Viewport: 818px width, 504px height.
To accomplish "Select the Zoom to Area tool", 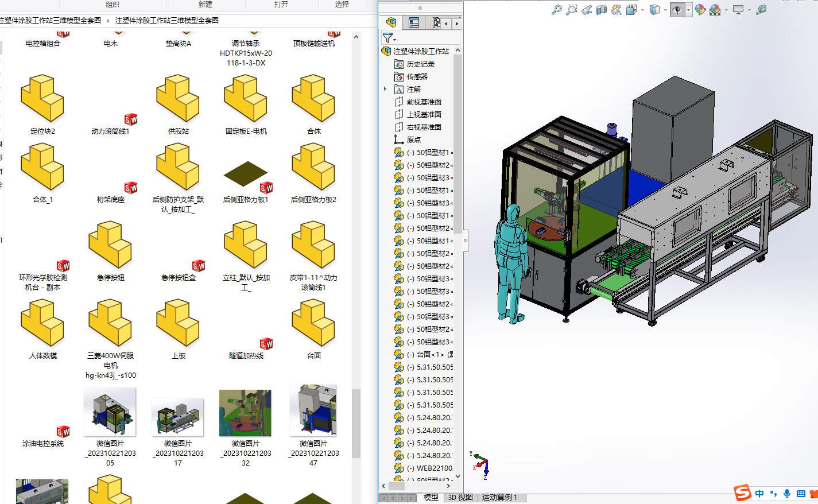I will click(571, 10).
